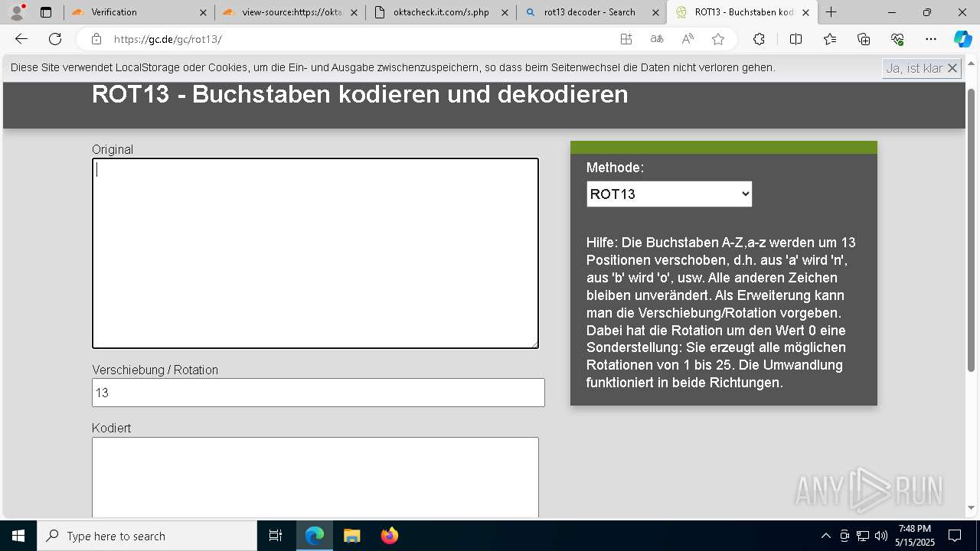Open the clock showing 7:48 PM
The height and width of the screenshot is (551, 980).
point(915,536)
